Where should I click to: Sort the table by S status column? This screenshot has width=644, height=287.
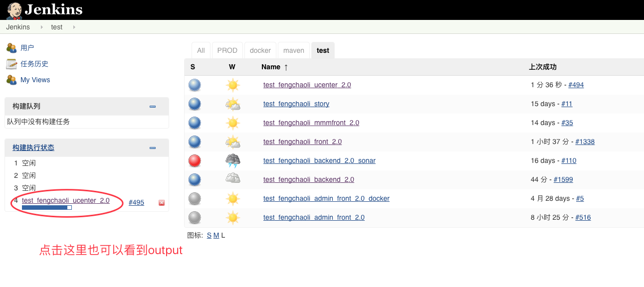(193, 67)
